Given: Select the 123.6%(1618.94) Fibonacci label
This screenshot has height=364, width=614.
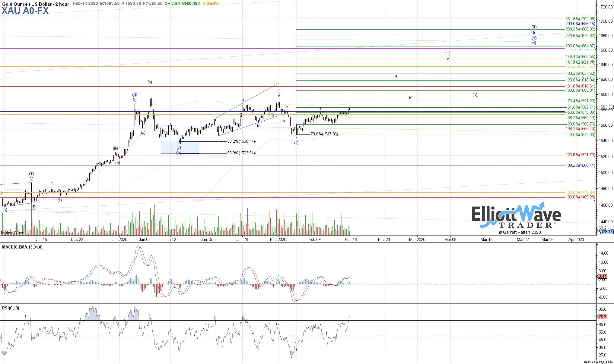Looking at the screenshot, I should [580, 80].
